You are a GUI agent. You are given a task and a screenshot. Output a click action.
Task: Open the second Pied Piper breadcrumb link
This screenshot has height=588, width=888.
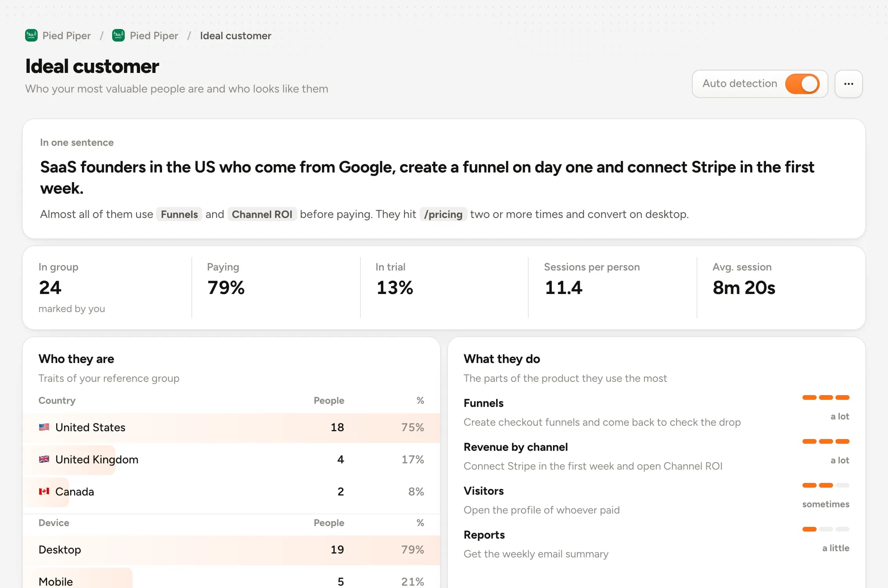[x=154, y=36]
